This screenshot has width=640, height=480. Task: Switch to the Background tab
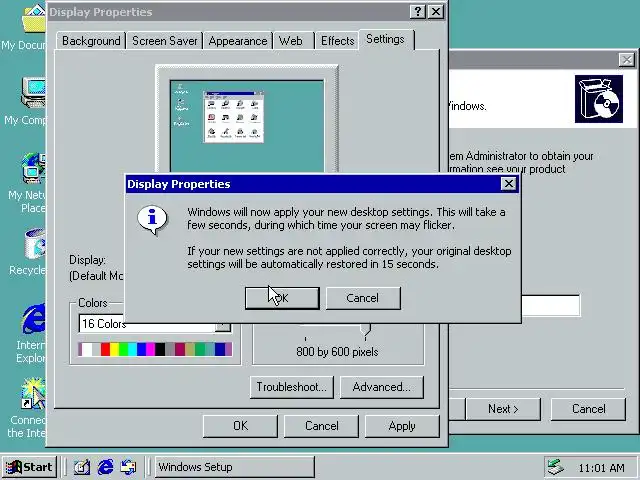(x=91, y=41)
